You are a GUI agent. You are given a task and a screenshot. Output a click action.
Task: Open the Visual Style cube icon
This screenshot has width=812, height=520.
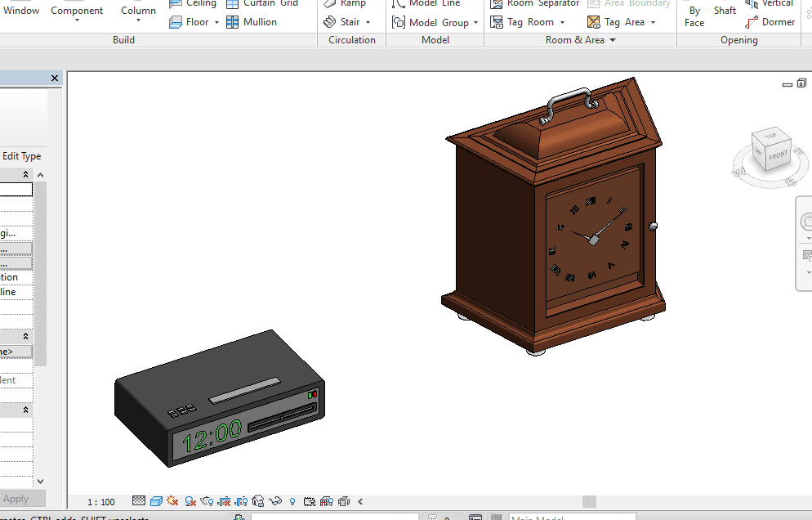(x=155, y=501)
